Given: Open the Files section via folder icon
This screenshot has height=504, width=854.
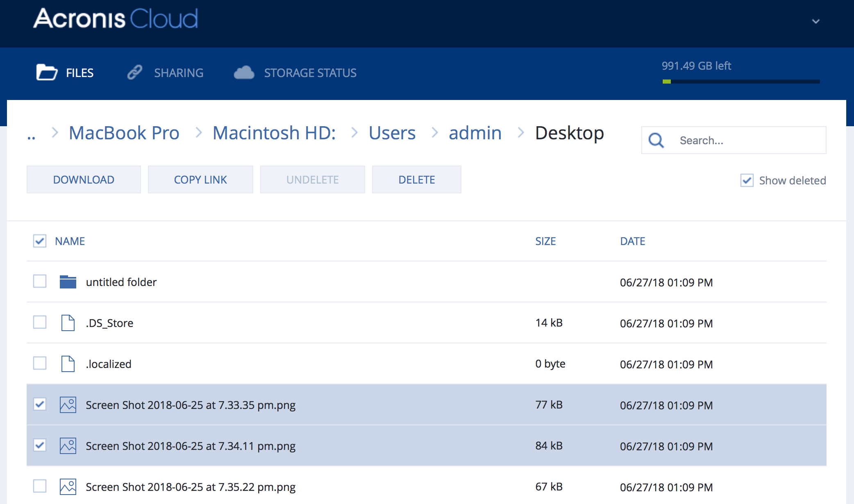Looking at the screenshot, I should [x=47, y=72].
